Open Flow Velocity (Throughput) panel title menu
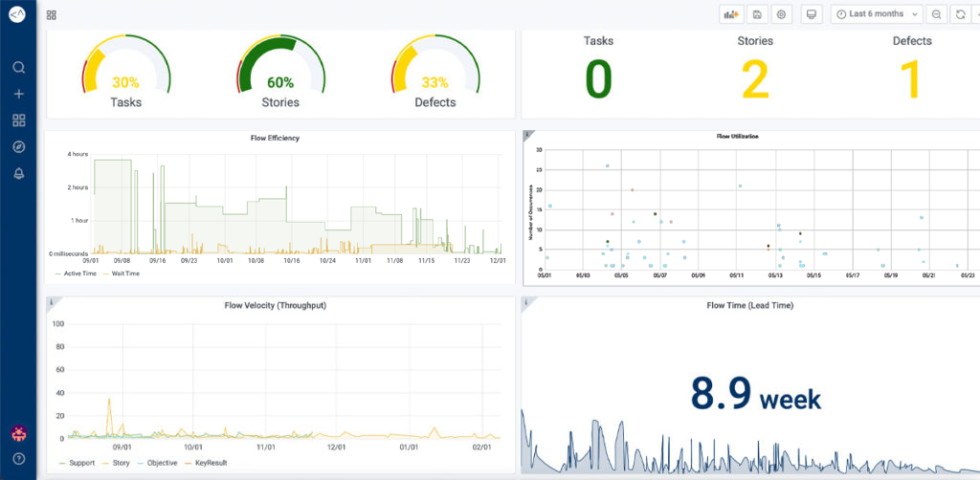Screen dimensions: 980x480 [275, 306]
